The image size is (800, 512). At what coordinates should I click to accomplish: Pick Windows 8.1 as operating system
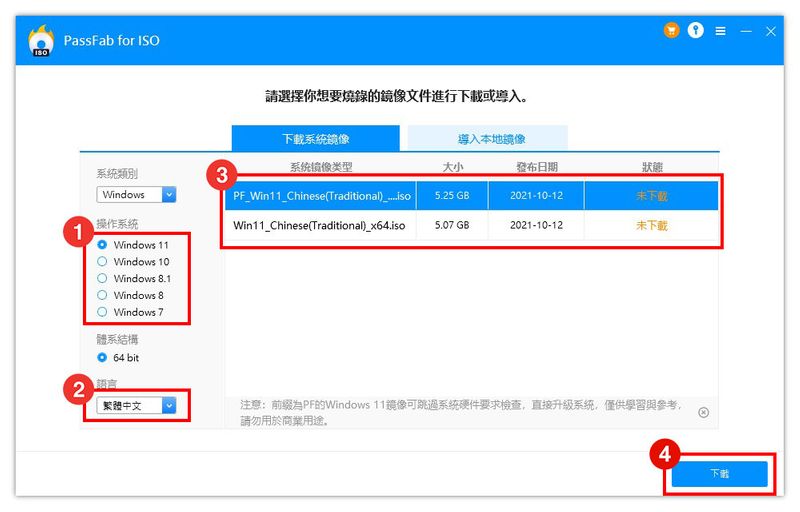coord(102,278)
